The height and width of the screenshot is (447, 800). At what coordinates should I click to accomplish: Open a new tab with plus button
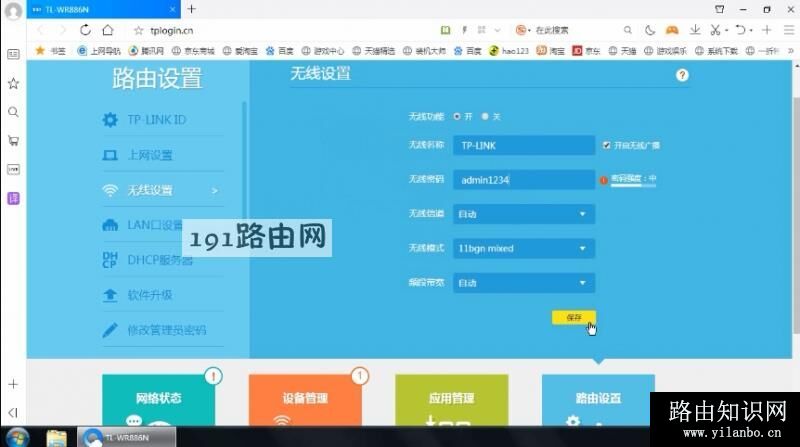[192, 9]
